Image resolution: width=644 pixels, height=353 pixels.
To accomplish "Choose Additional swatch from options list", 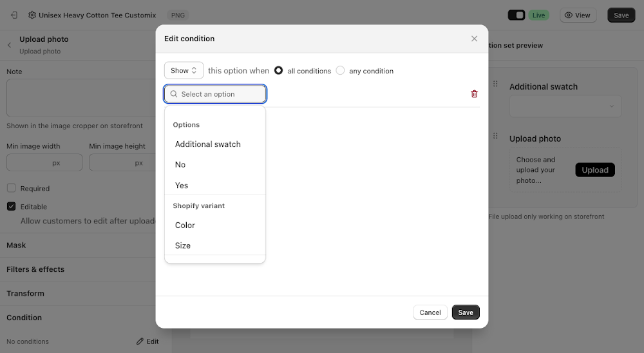I will tap(215, 144).
